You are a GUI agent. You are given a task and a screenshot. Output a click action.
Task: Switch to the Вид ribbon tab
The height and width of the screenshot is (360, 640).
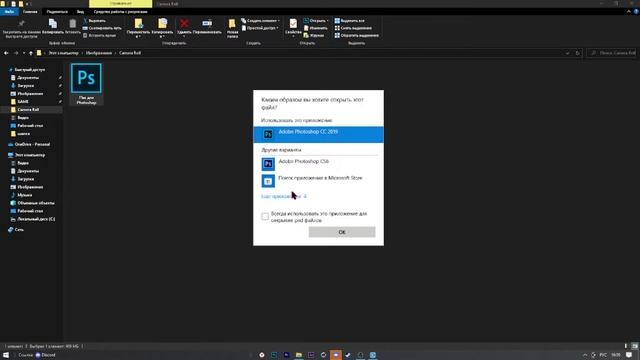point(80,11)
